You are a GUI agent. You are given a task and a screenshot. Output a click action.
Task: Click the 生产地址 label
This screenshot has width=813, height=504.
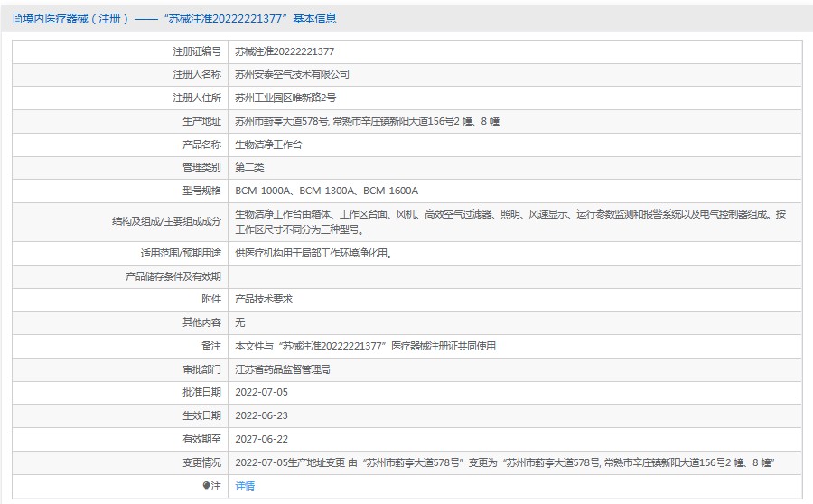coord(201,121)
